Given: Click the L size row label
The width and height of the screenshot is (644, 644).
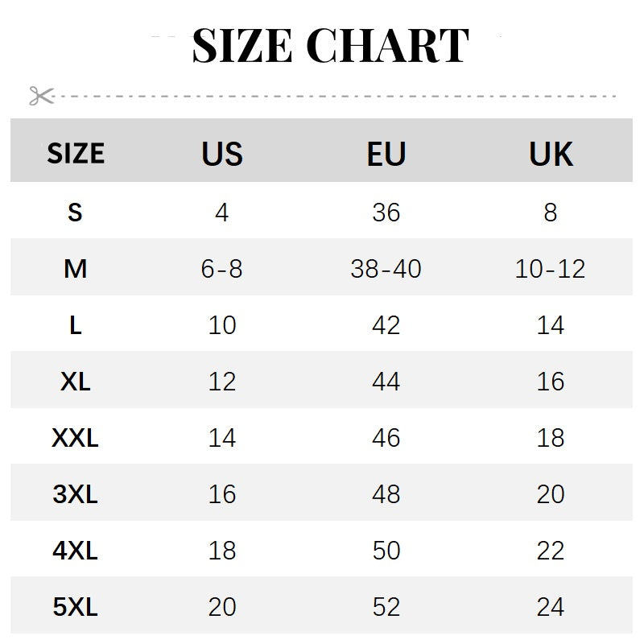Looking at the screenshot, I should click(75, 325).
